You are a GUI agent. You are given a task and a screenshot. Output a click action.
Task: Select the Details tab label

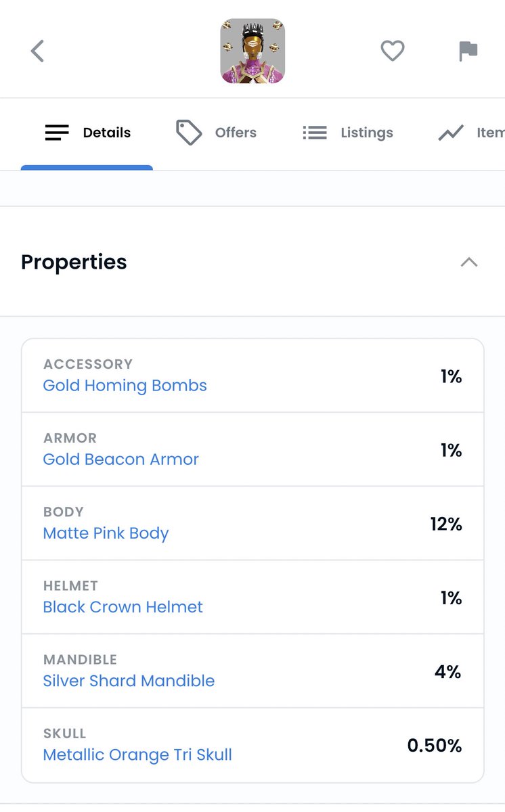click(107, 133)
